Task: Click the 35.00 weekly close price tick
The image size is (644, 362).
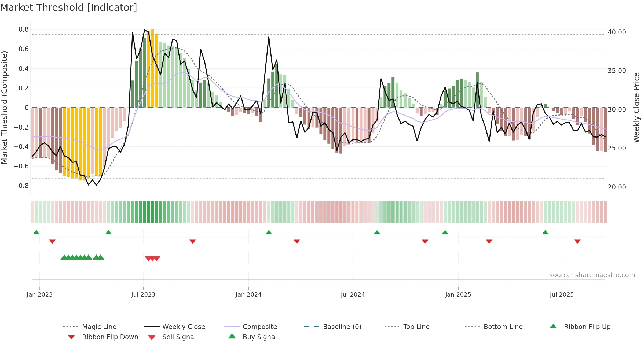Action: [x=617, y=71]
